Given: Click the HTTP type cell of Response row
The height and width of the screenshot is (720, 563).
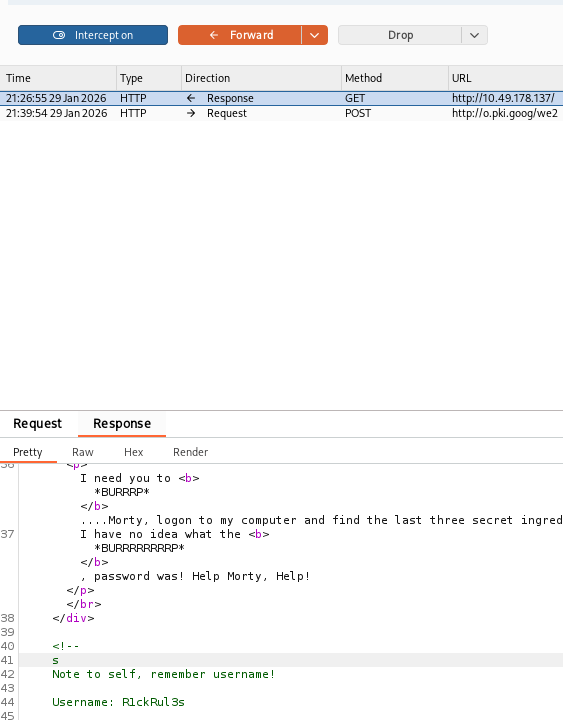Looking at the screenshot, I should point(133,98).
